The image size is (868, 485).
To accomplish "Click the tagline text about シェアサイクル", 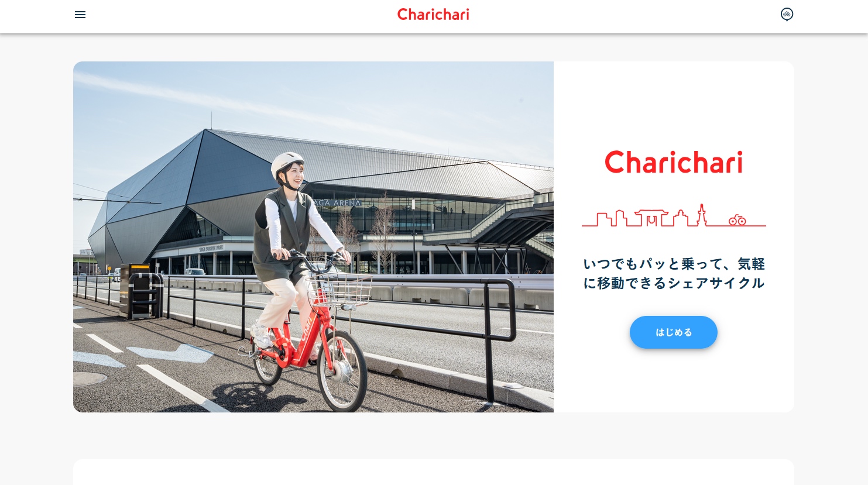I will 674,273.
